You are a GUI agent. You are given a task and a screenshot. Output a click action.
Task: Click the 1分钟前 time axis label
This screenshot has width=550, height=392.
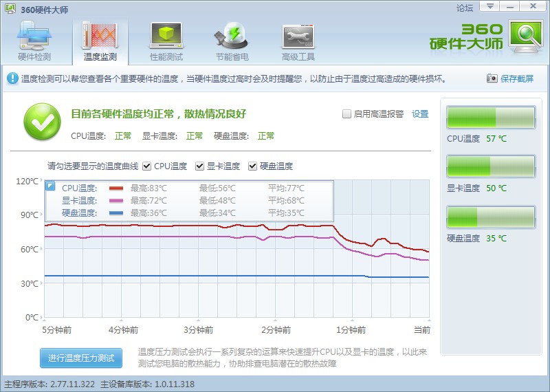(351, 330)
